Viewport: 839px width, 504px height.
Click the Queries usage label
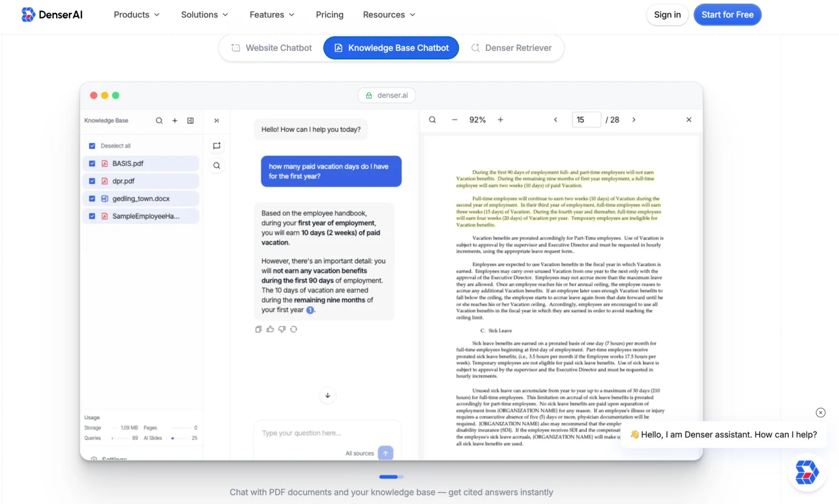pos(93,438)
